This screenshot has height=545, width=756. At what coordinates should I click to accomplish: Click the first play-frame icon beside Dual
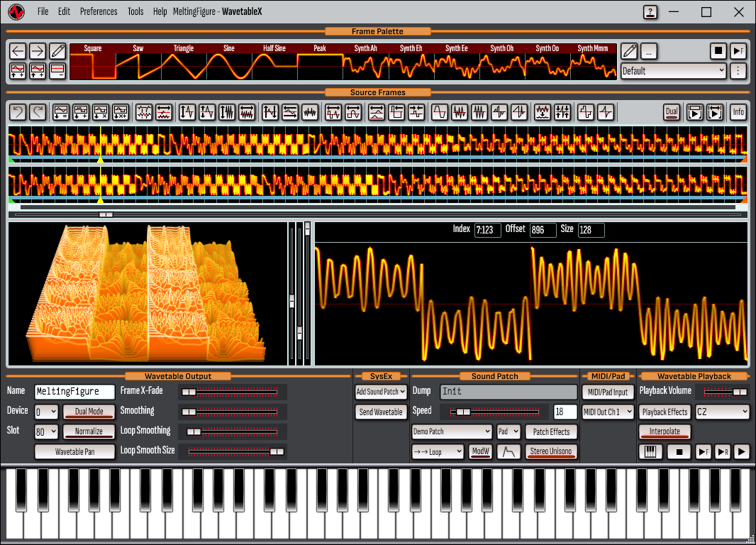695,112
